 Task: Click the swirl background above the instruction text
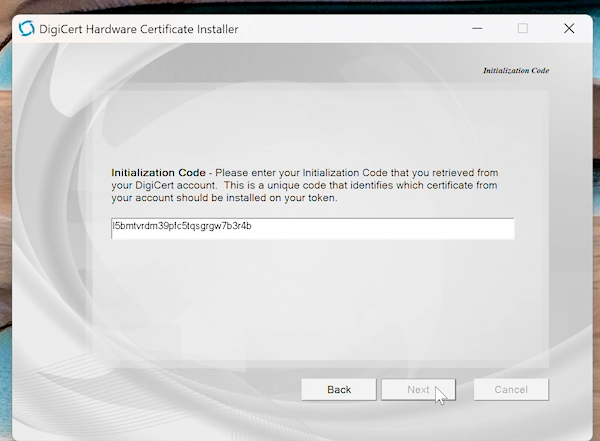pyautogui.click(x=300, y=120)
